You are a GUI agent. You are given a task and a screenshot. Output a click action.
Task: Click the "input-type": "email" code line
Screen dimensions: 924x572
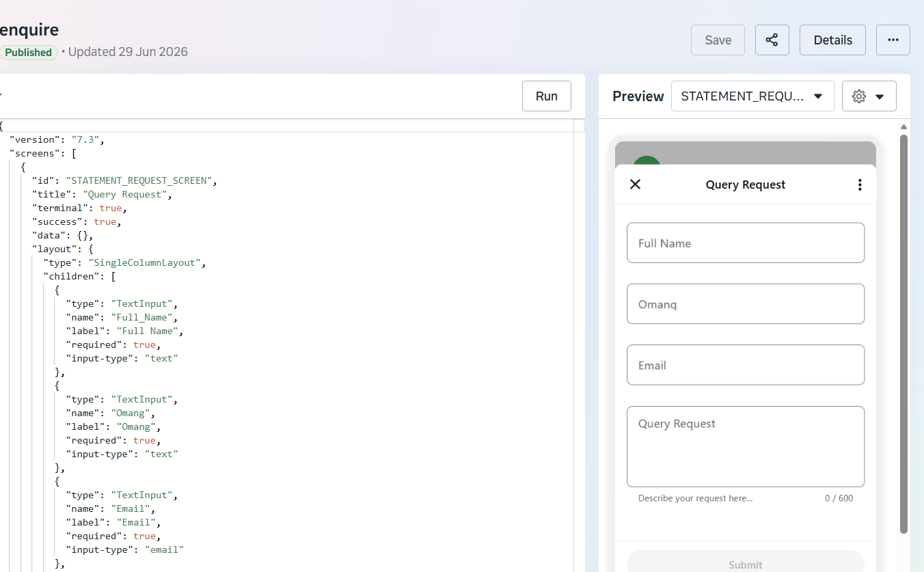tap(124, 549)
